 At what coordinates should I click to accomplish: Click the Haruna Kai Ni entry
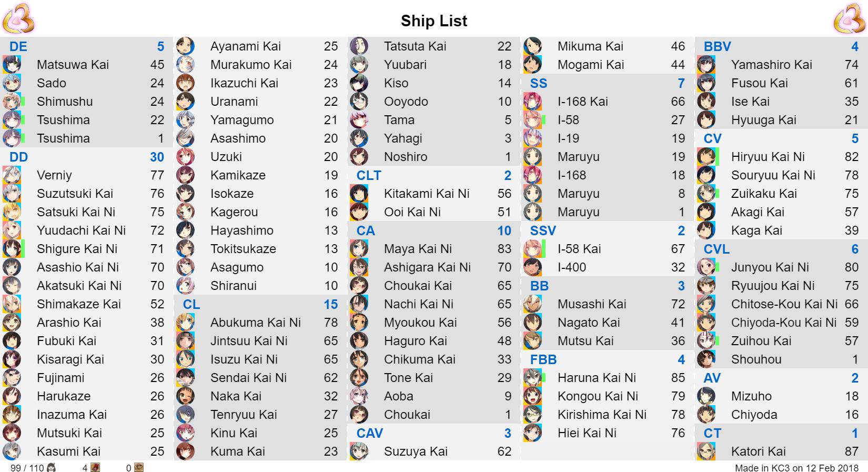click(x=608, y=378)
